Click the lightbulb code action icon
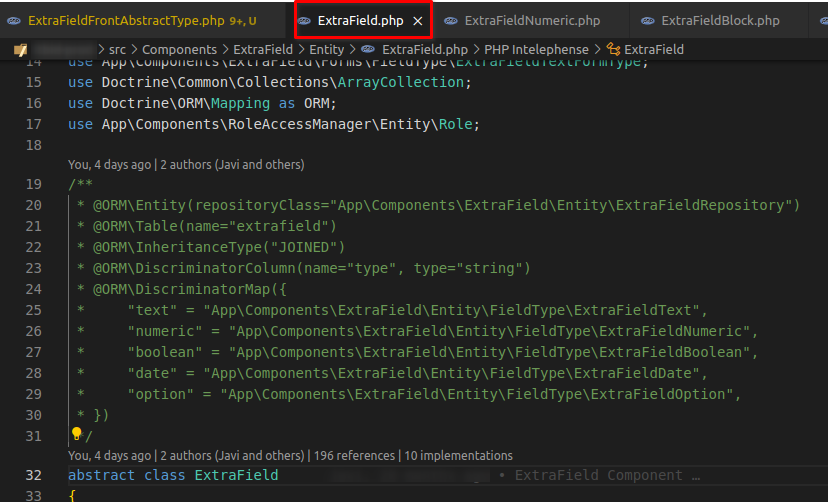The image size is (828, 502). tap(75, 435)
